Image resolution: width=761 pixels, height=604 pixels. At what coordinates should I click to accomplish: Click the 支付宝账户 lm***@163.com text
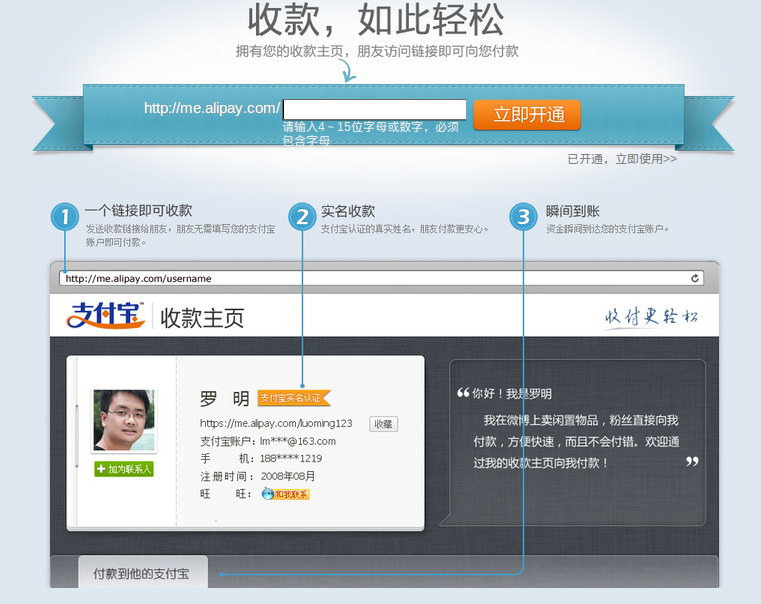coord(268,441)
